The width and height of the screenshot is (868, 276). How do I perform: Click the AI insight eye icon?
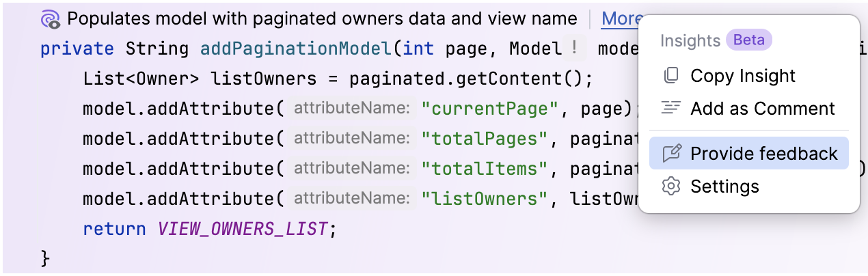pyautogui.click(x=51, y=19)
